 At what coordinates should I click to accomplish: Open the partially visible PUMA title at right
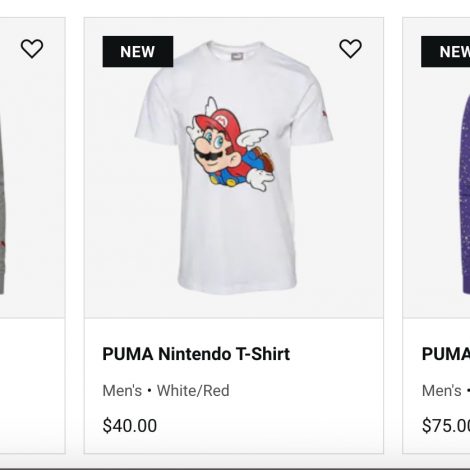446,354
